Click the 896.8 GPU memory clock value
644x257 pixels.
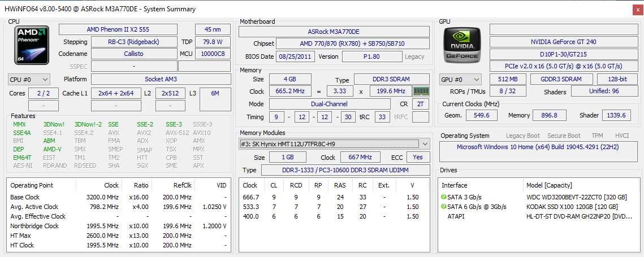pyautogui.click(x=549, y=115)
